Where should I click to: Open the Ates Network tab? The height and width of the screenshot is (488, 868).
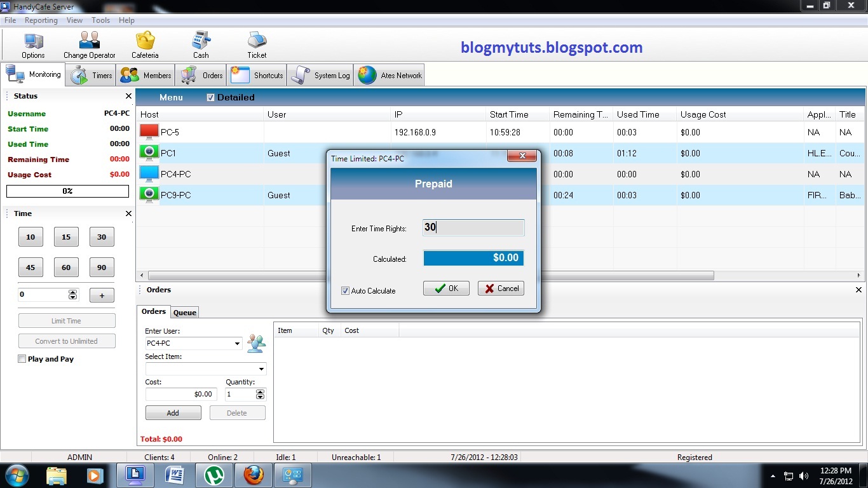click(x=390, y=75)
